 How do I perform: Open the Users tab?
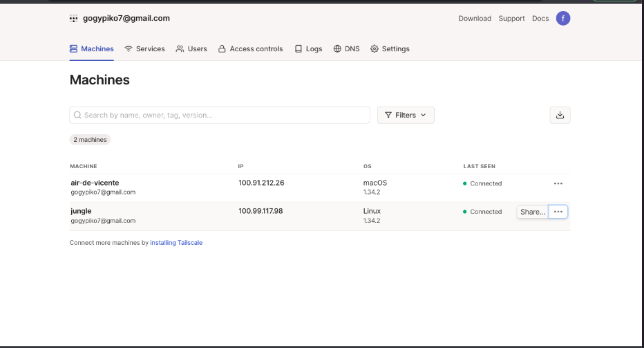tap(191, 49)
